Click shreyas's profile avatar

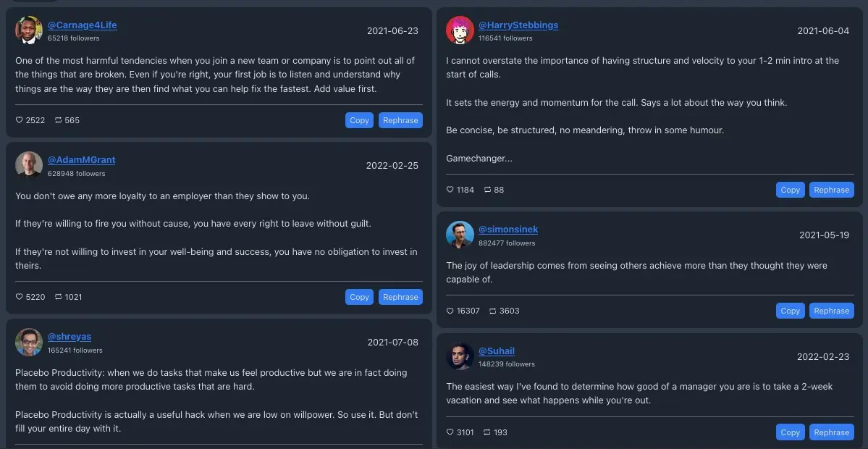coord(29,342)
